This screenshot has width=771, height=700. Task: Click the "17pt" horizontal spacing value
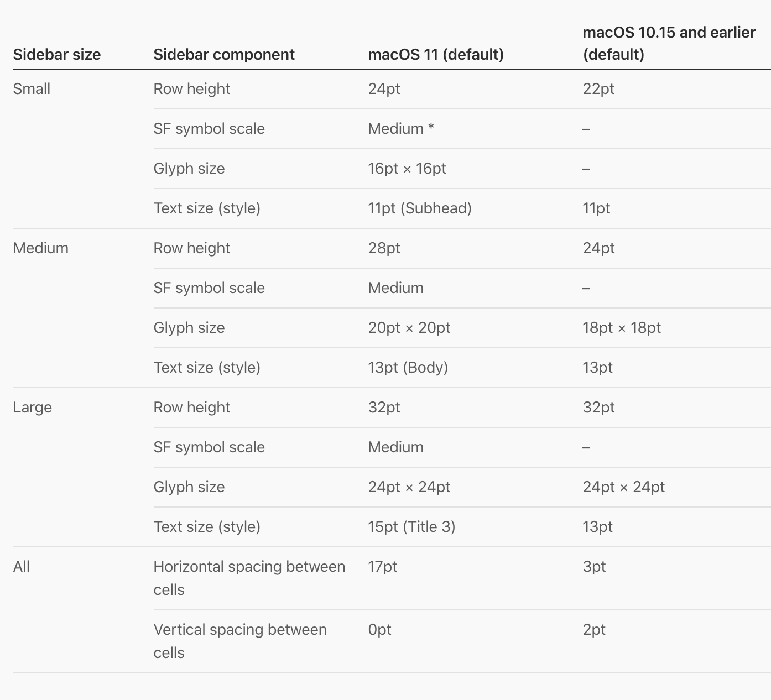[x=383, y=566]
